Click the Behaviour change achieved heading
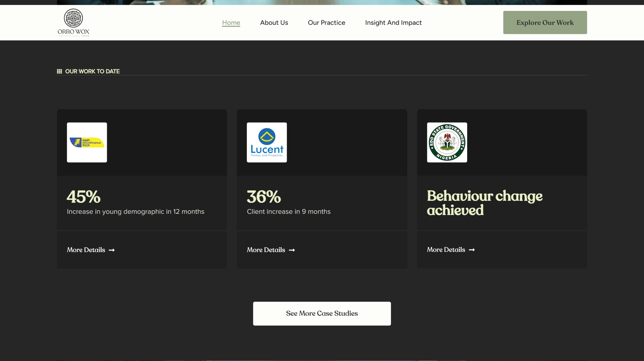Image resolution: width=644 pixels, height=361 pixels. 484,202
